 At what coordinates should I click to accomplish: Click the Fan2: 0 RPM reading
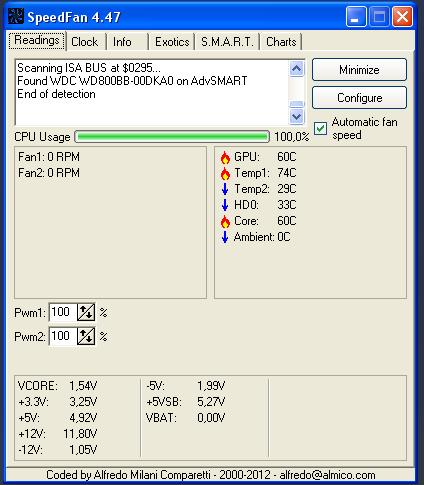49,173
